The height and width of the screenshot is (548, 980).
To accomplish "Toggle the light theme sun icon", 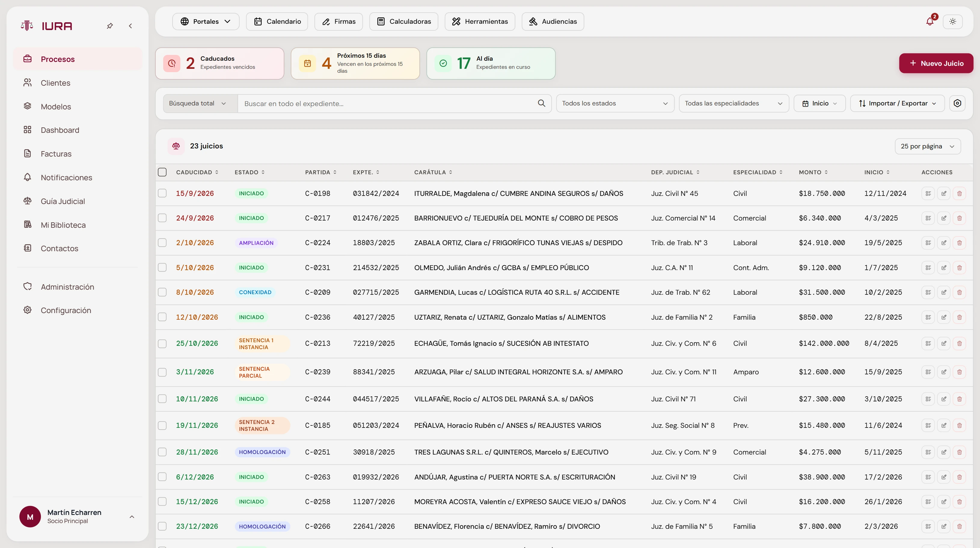I will pyautogui.click(x=953, y=21).
